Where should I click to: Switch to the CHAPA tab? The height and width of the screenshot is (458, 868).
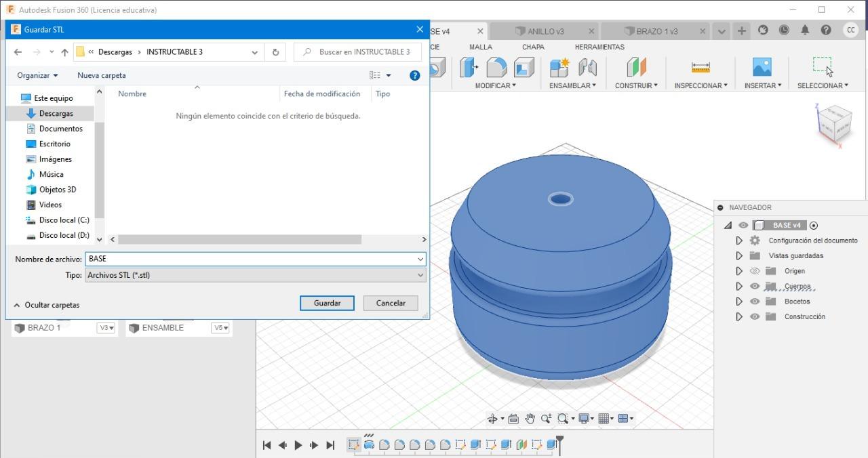pyautogui.click(x=533, y=47)
